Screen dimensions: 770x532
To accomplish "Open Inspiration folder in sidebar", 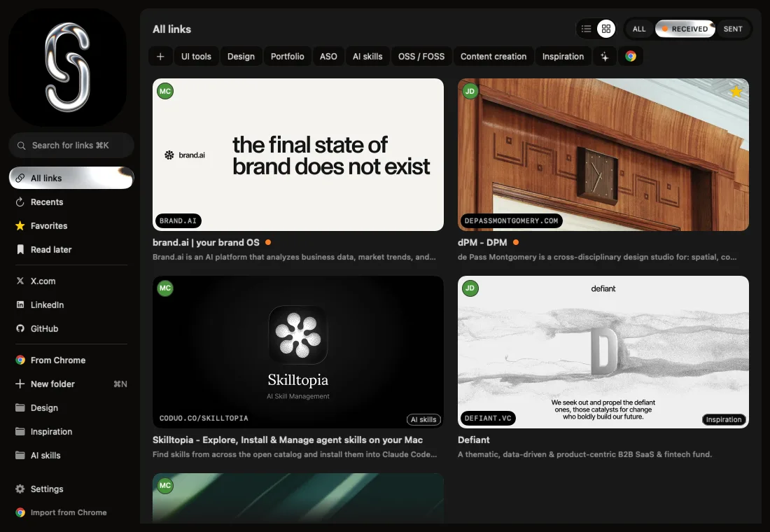I will click(71, 431).
